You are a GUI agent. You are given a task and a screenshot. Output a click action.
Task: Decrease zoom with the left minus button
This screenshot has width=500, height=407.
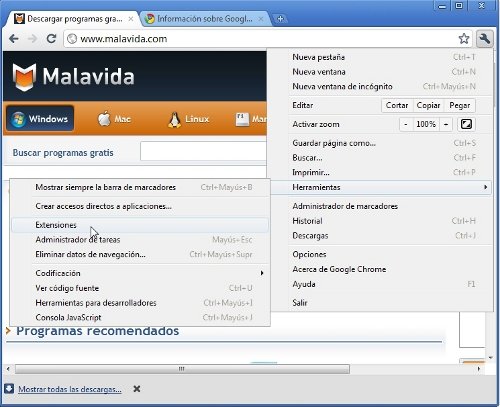pos(406,124)
